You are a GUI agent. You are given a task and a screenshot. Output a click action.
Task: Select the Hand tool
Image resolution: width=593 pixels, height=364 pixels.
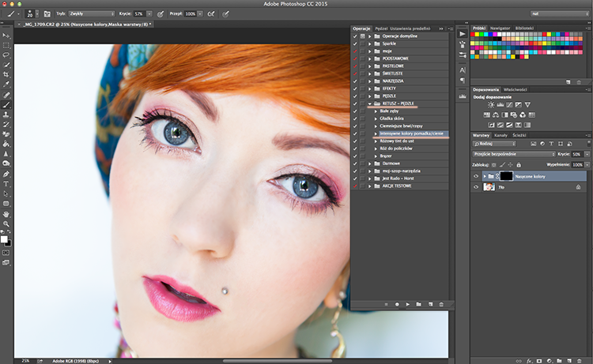[x=6, y=214]
